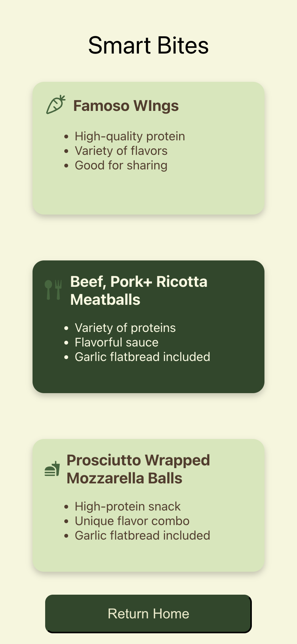Screen dimensions: 297x644
Task: Click the Smart Bites page title
Action: 148,46
